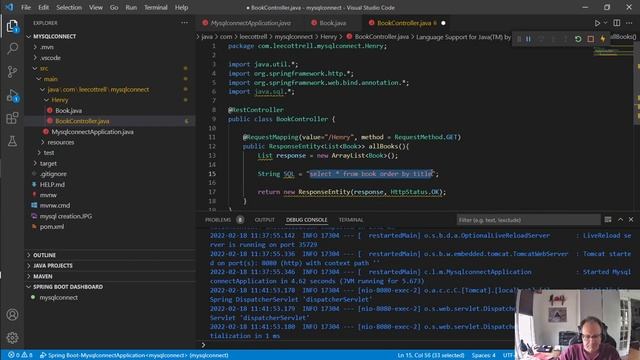Open the File menu

[26, 7]
